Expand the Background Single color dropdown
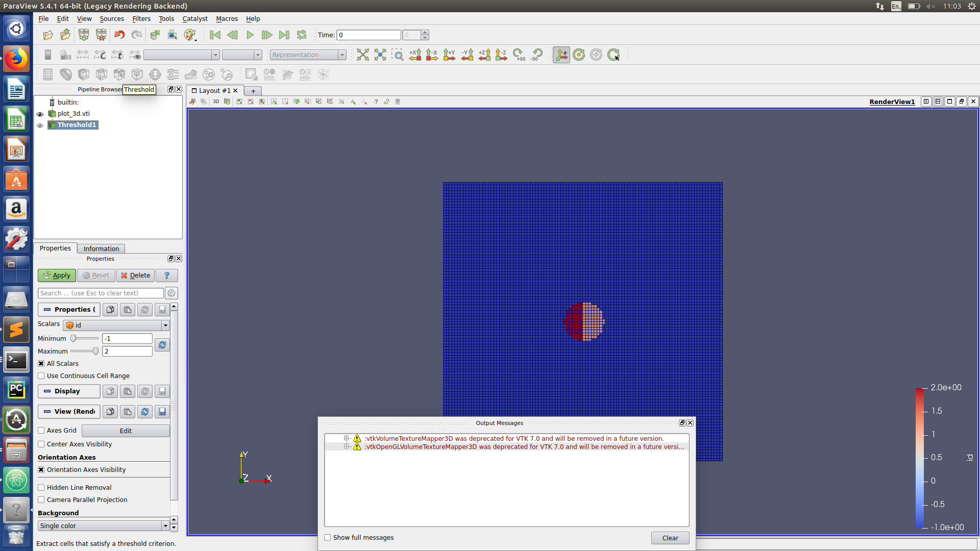This screenshot has height=551, width=980. pos(103,526)
